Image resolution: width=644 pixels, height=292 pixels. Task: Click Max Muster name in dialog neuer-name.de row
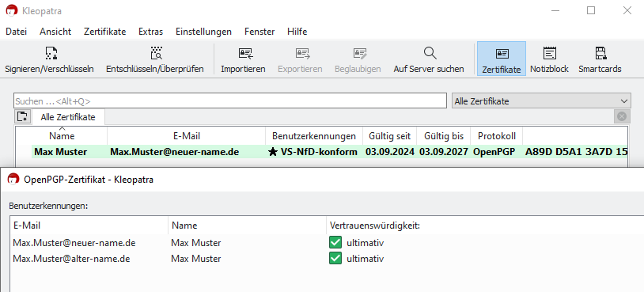pyautogui.click(x=196, y=243)
